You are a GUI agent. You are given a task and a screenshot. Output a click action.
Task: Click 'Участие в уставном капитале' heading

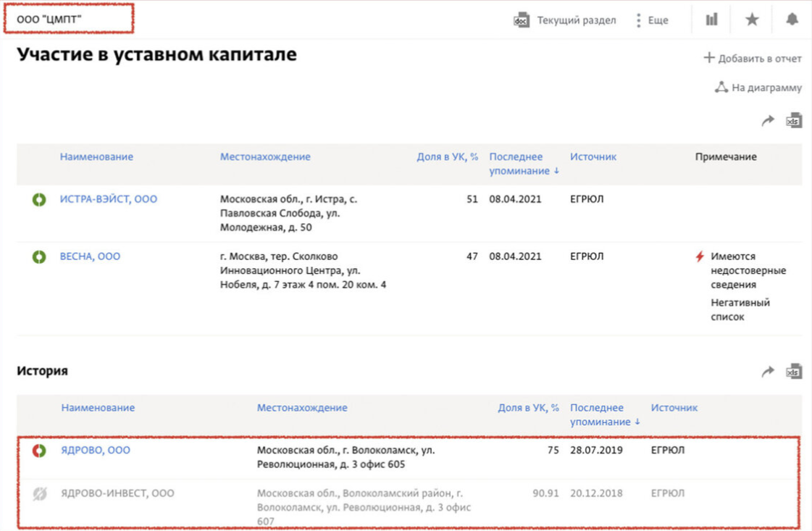point(157,54)
